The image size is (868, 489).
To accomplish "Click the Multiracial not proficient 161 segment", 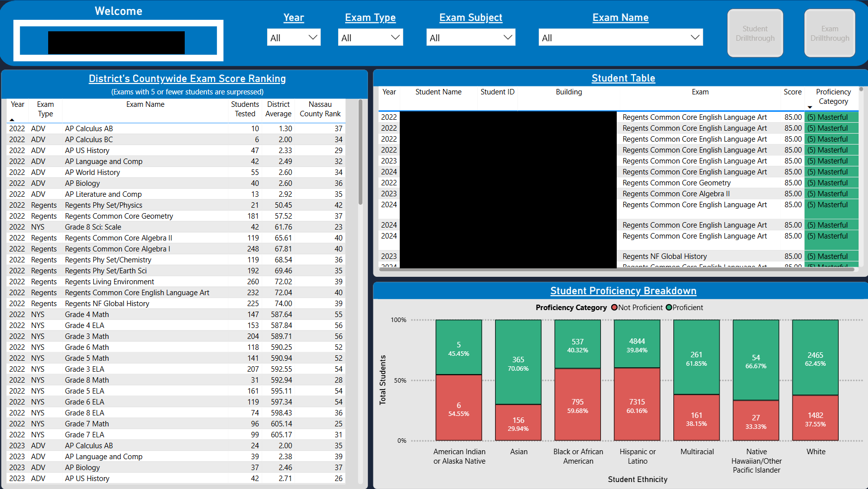I will tap(697, 417).
